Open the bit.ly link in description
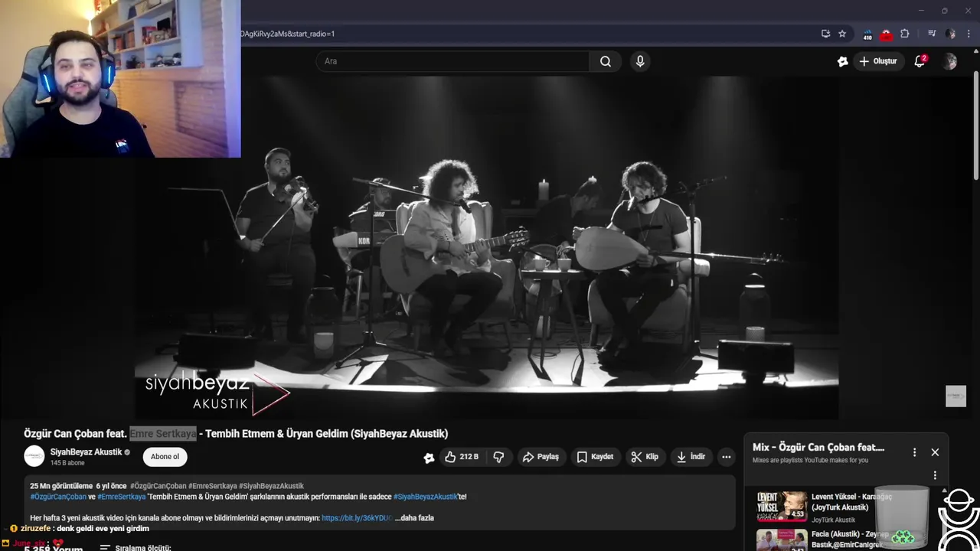Image resolution: width=980 pixels, height=551 pixels. click(356, 518)
